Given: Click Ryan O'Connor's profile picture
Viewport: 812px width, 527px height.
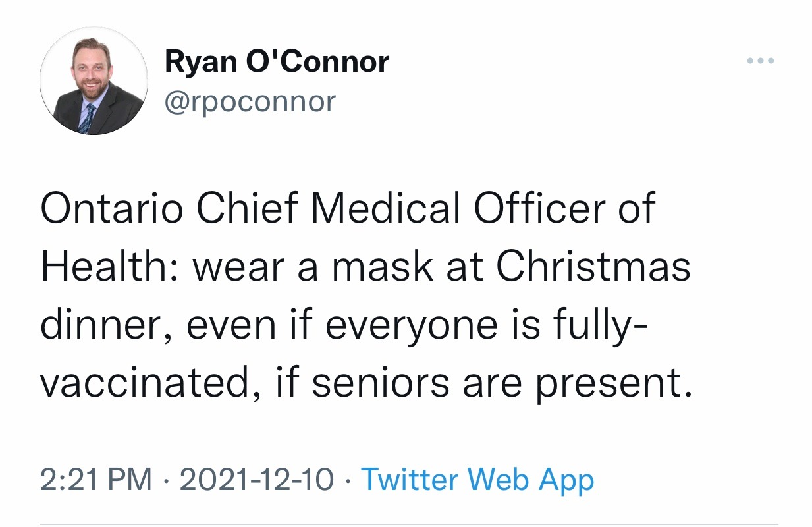Looking at the screenshot, I should [93, 81].
